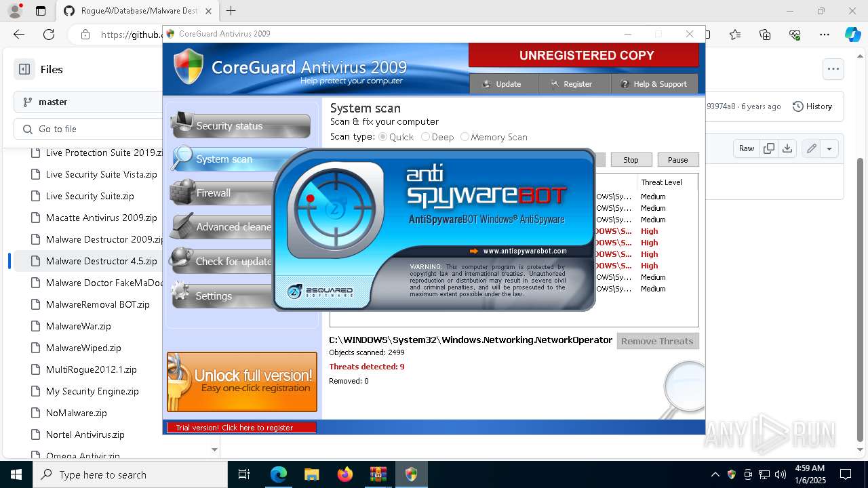Viewport: 868px width, 488px height.
Task: Open a new browser tab
Action: coord(231,11)
